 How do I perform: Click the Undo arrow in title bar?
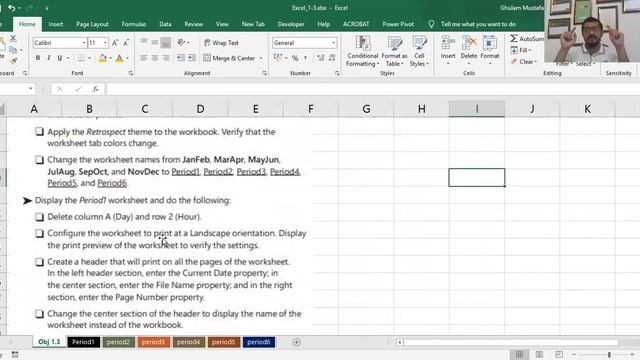pos(11,8)
